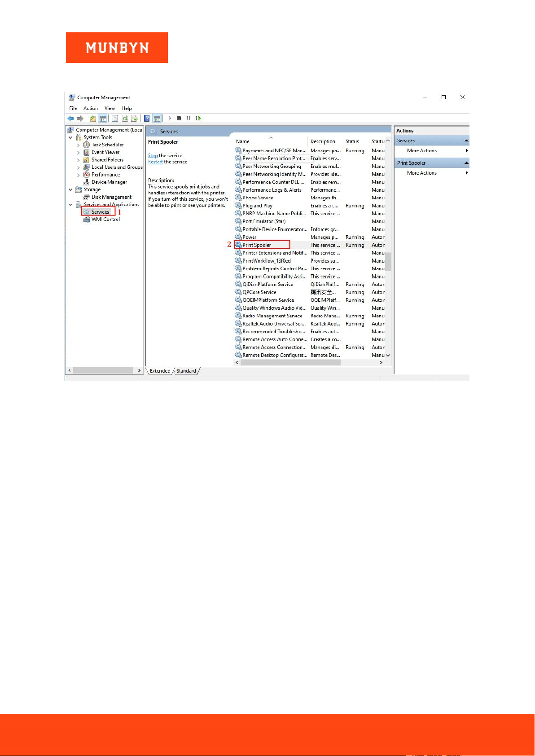Click the services list vertical scrollbar thumb

point(388,262)
